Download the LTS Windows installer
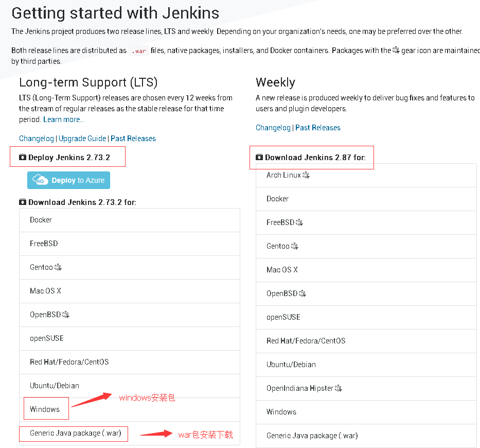 pos(45,409)
